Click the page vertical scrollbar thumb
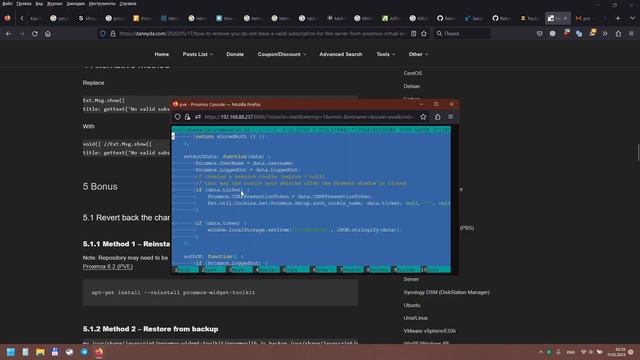Viewport: 640px width, 360px height. click(x=638, y=152)
